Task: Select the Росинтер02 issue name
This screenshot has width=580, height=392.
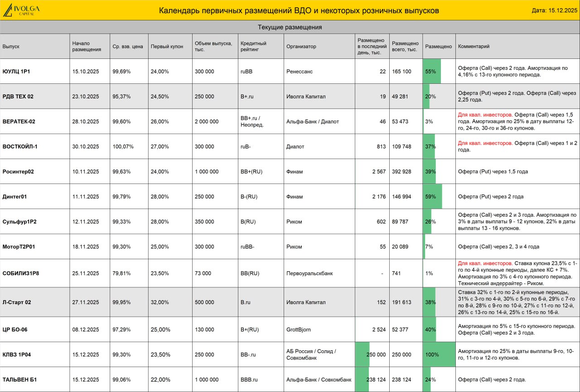Action: pyautogui.click(x=18, y=172)
